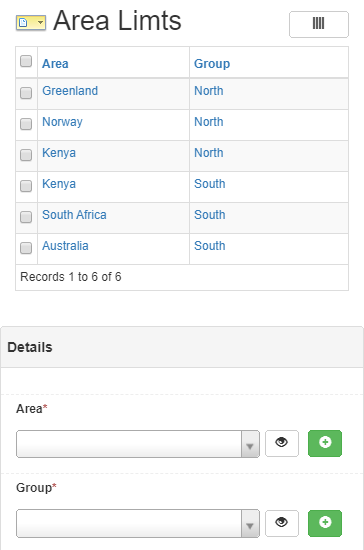Click North group in the Kenya row

click(209, 153)
